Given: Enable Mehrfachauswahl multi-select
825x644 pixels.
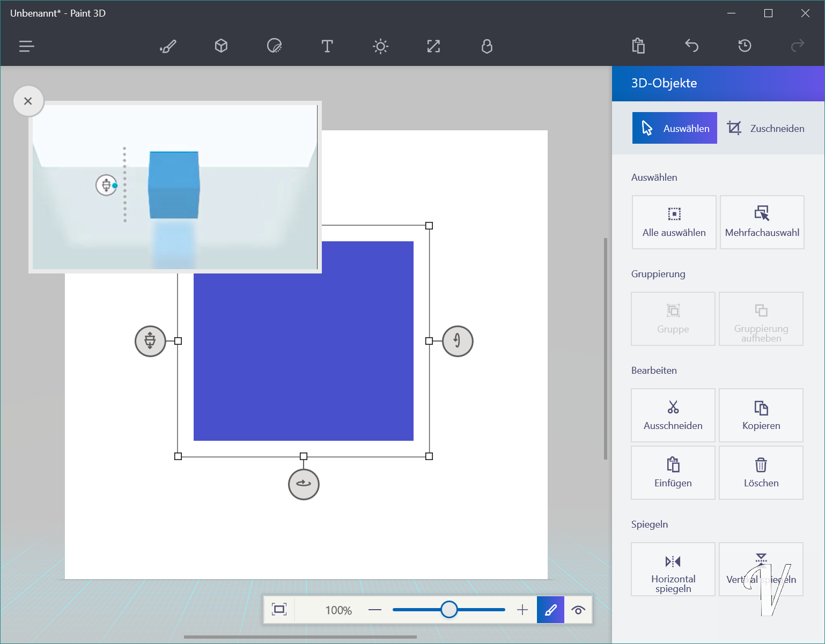Looking at the screenshot, I should [762, 223].
